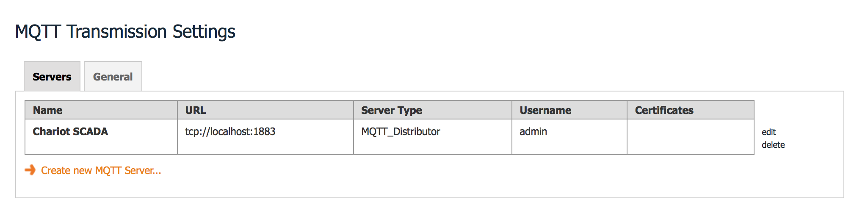868x222 pixels.
Task: Click the Server Type column header
Action: pyautogui.click(x=433, y=110)
